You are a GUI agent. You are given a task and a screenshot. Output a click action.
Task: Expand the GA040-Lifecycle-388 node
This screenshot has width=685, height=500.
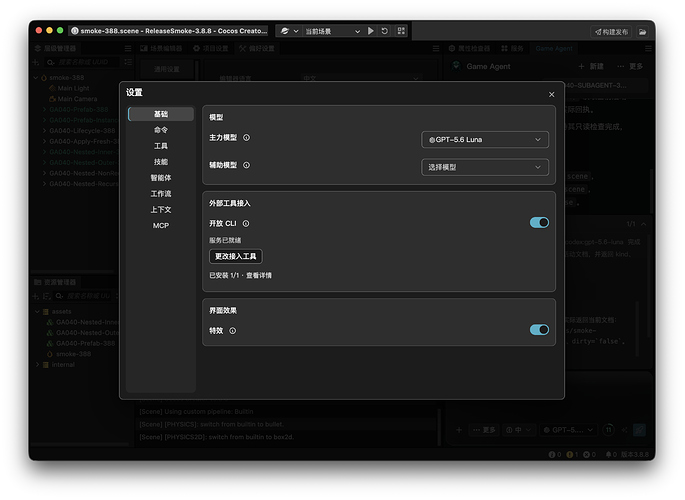coord(44,131)
